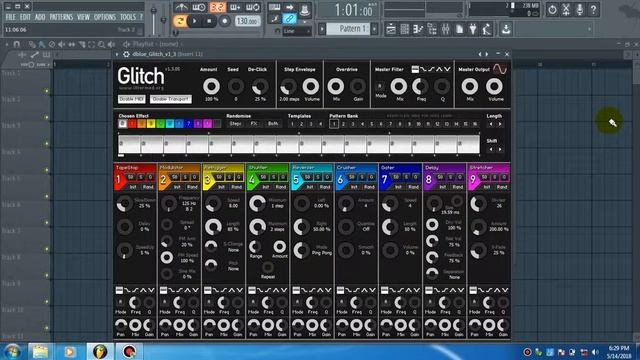
Task: Click the transport record button
Action: pos(224,21)
